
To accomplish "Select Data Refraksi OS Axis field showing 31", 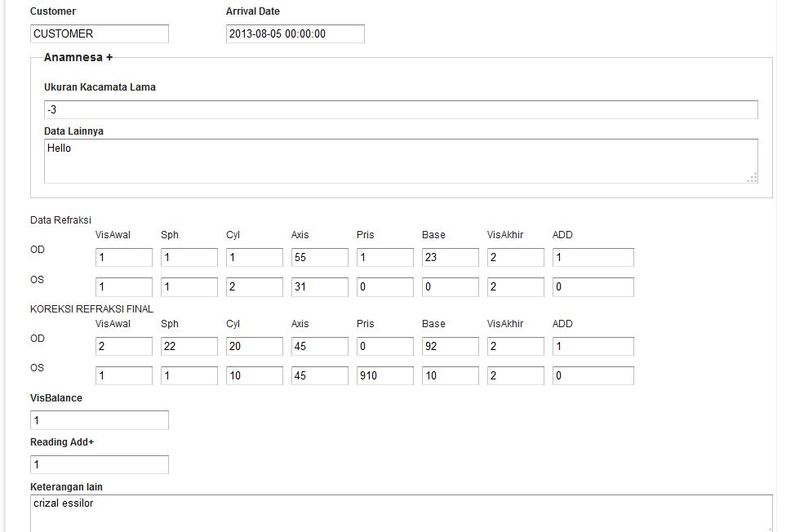I will [x=320, y=286].
